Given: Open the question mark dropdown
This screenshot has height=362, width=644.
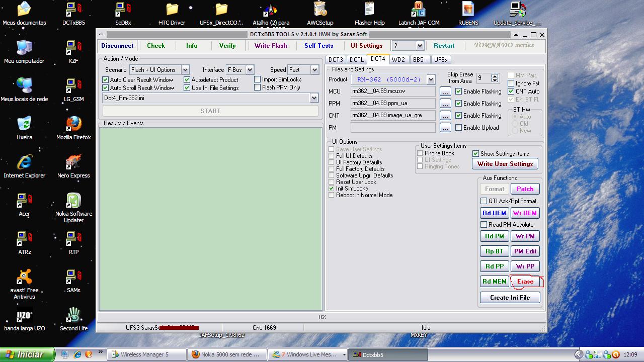Looking at the screenshot, I should point(420,46).
